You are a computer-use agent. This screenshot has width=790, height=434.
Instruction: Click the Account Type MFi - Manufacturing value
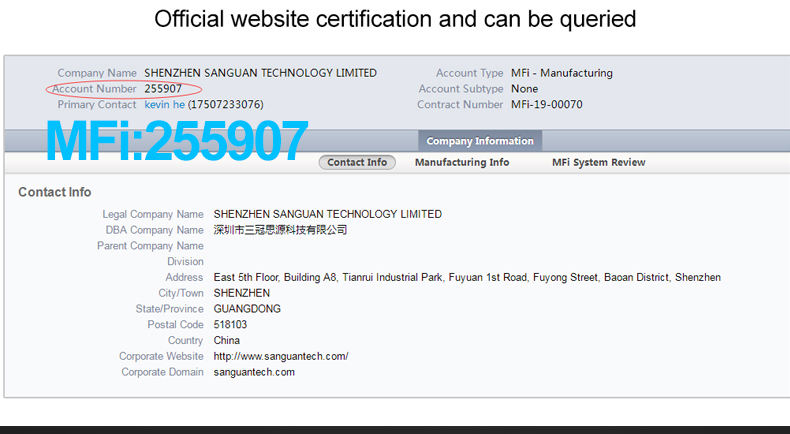[562, 73]
